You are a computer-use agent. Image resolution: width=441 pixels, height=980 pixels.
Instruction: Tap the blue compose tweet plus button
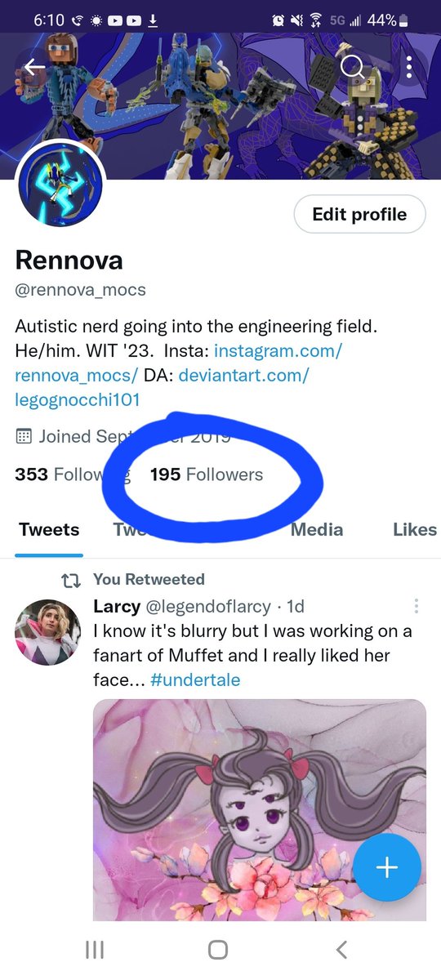(x=387, y=867)
